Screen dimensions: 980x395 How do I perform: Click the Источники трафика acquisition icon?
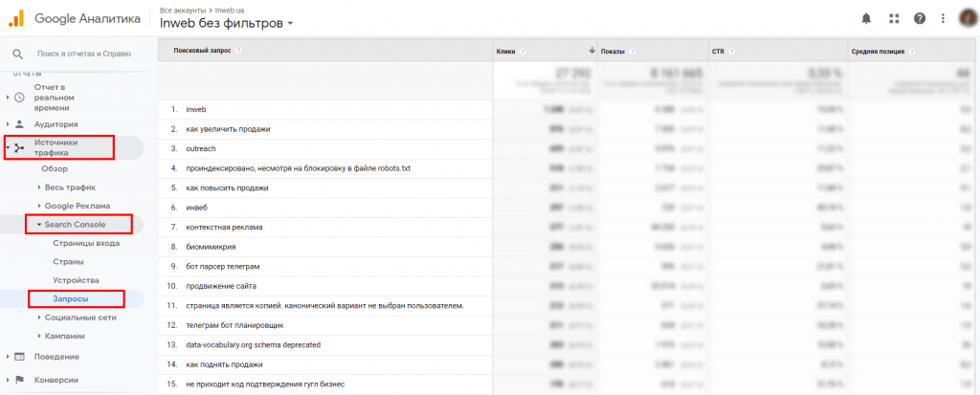tap(19, 148)
